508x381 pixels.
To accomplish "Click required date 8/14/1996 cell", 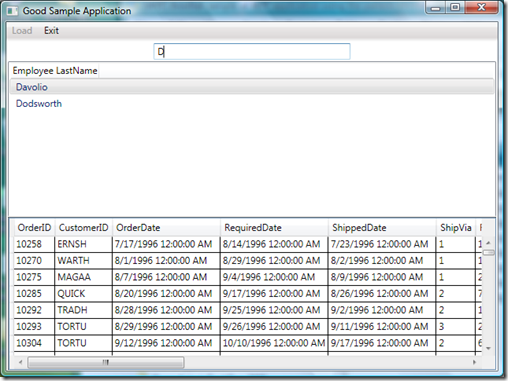I will [x=274, y=244].
